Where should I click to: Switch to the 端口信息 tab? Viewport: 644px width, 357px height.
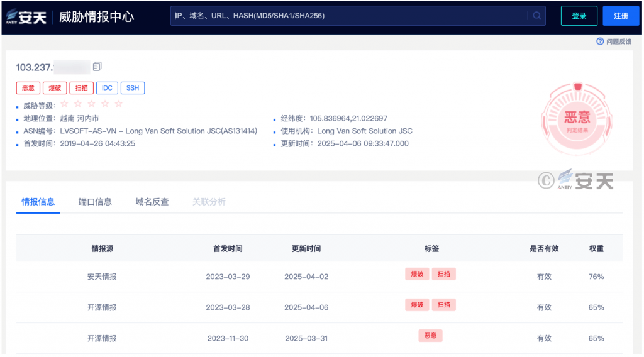(95, 202)
